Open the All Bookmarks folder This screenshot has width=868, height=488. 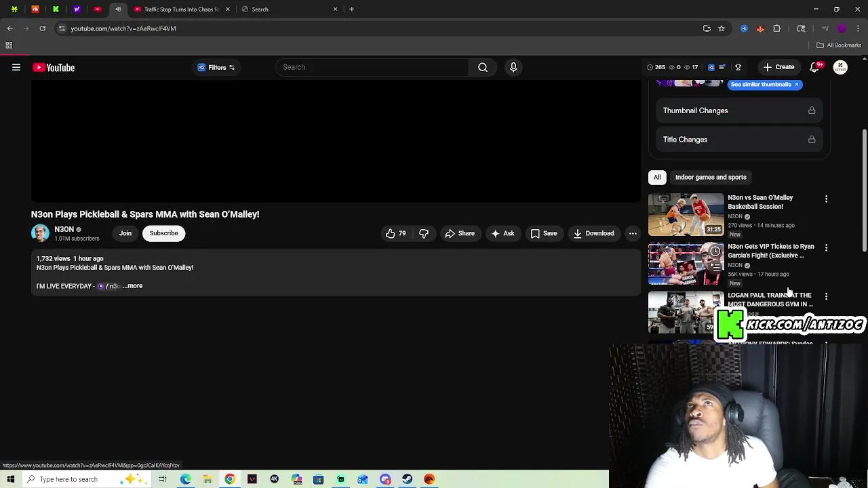839,45
